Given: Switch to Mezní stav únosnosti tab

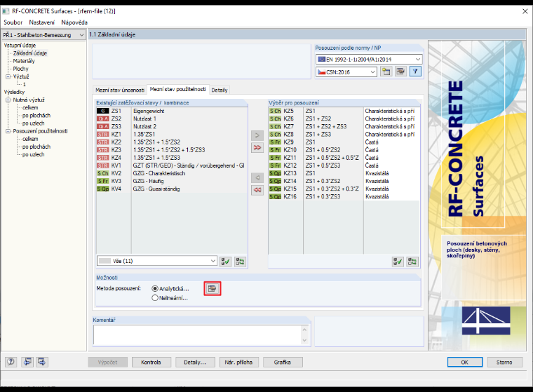Looking at the screenshot, I should [120, 90].
